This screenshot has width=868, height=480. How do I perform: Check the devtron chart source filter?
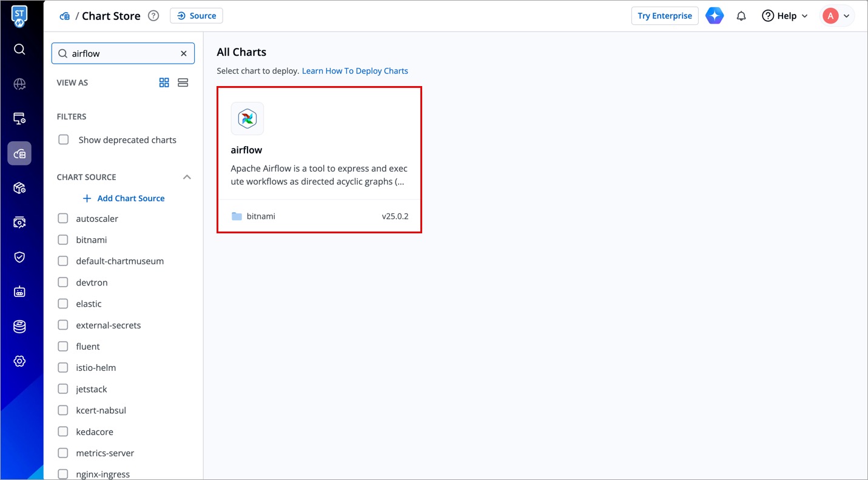(63, 282)
